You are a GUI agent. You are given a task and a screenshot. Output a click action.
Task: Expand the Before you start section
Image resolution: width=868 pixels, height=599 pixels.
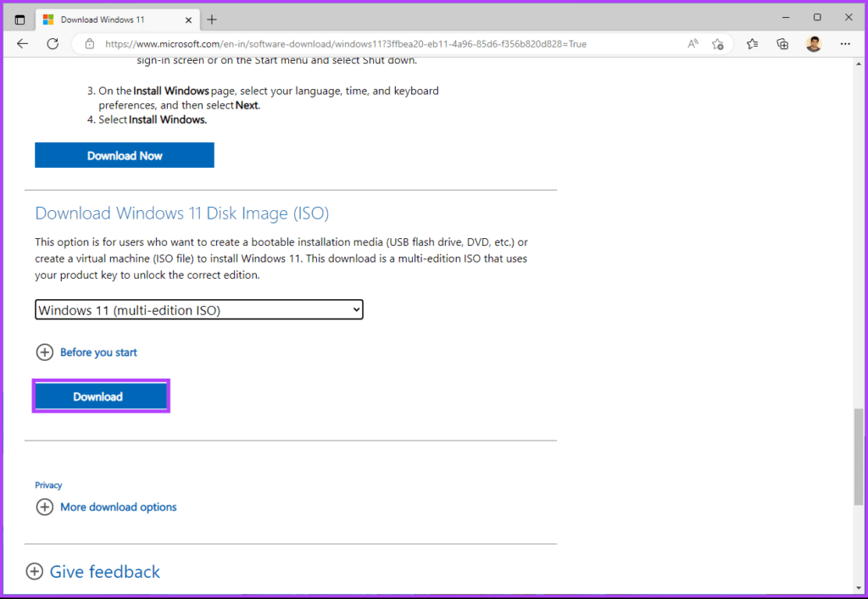pos(87,352)
